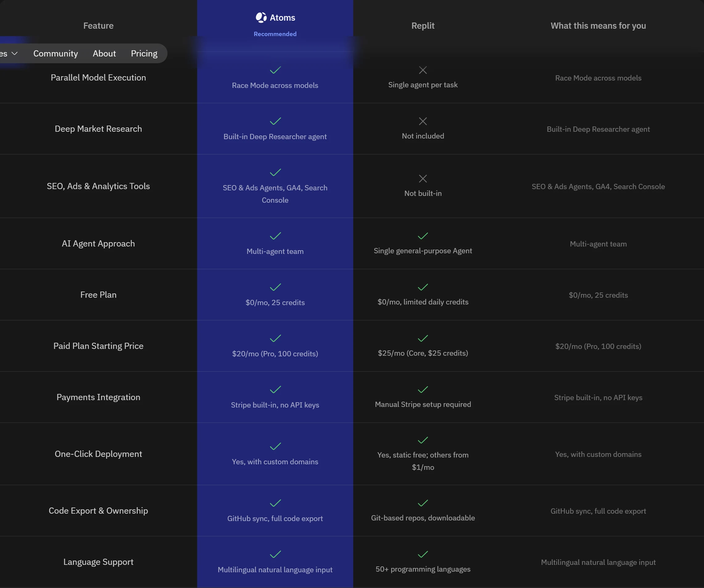This screenshot has width=704, height=588.
Task: Select the 'Atoms' column header title
Action: (x=283, y=18)
